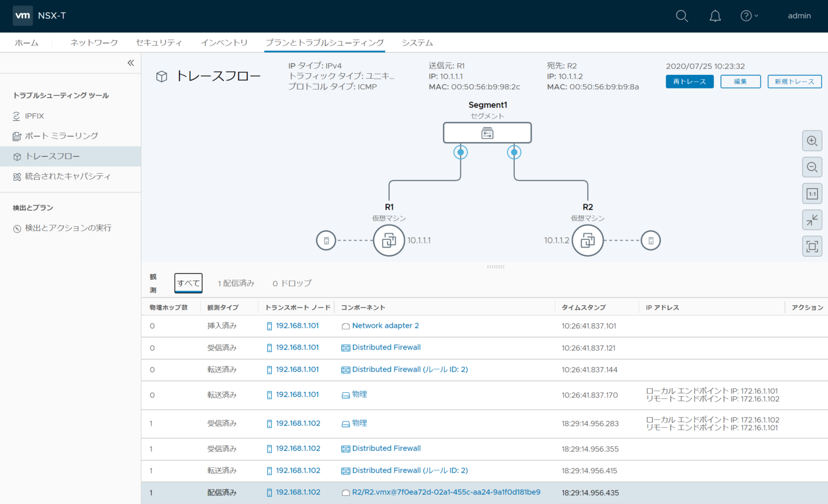Click the R1 virtual machine icon

coord(389,240)
